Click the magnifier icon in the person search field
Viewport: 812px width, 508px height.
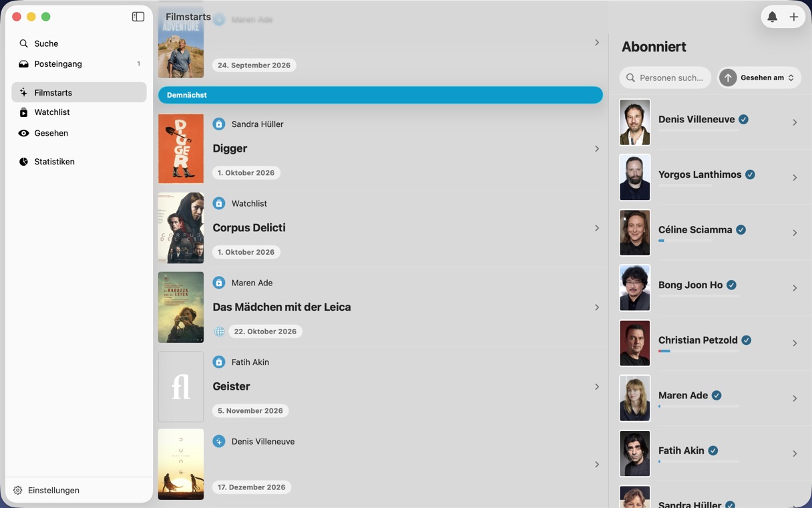coord(630,78)
